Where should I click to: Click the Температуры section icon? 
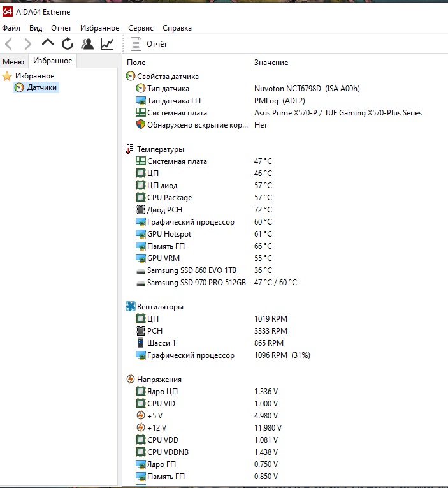131,149
